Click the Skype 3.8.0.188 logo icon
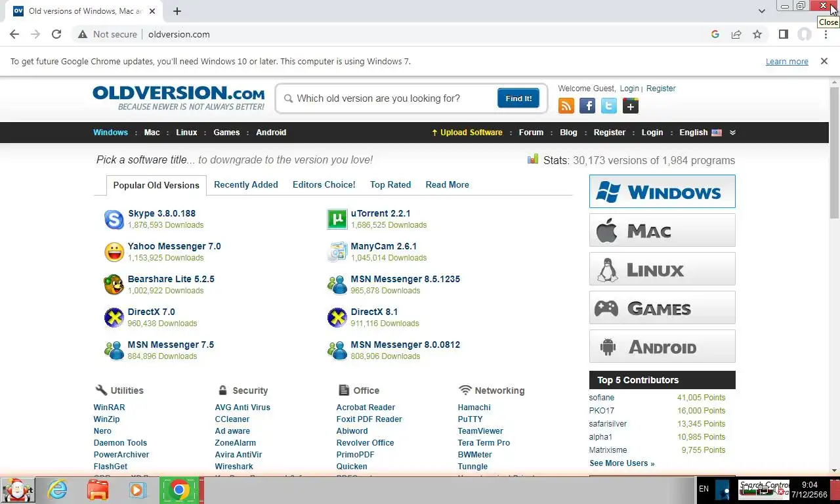 click(x=114, y=219)
